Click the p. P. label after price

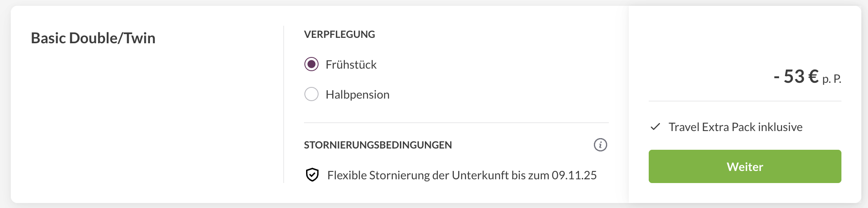(831, 79)
